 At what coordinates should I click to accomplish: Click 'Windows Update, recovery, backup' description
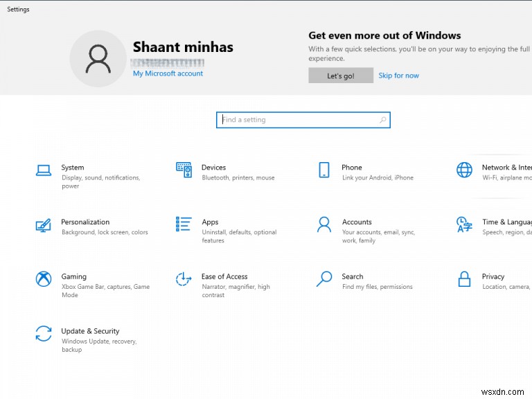point(99,346)
